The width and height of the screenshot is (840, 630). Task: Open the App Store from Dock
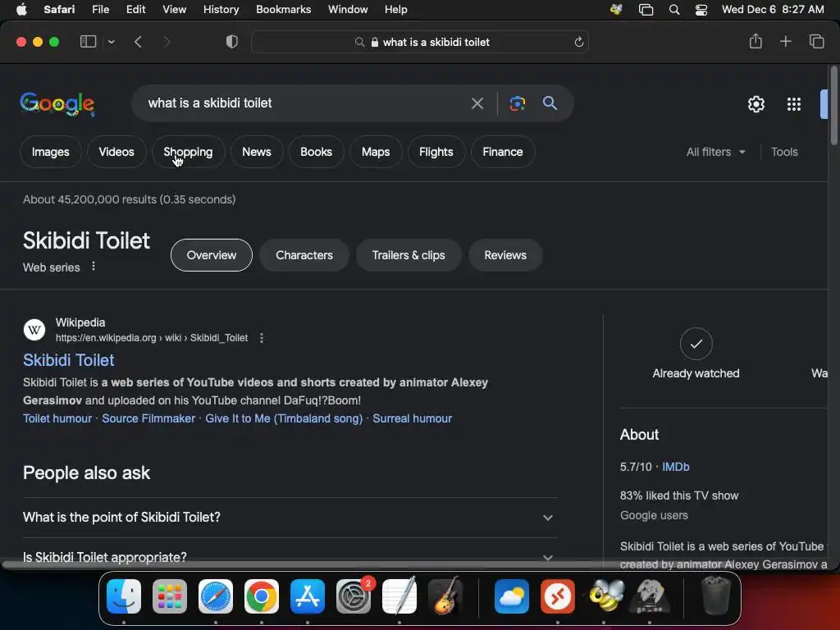pos(308,596)
